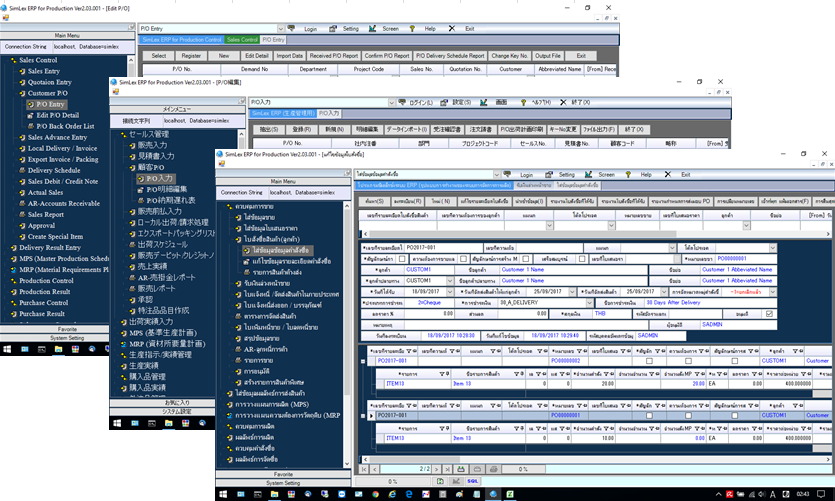Switch to P/O入力 tab in Japanese window
The width and height of the screenshot is (835, 501).
(x=329, y=113)
